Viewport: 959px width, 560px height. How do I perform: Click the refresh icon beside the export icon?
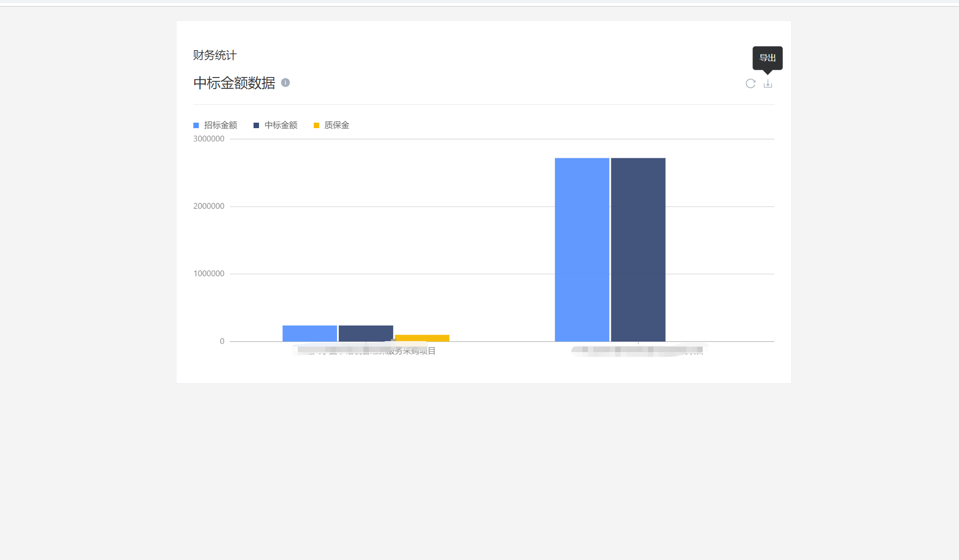point(750,83)
